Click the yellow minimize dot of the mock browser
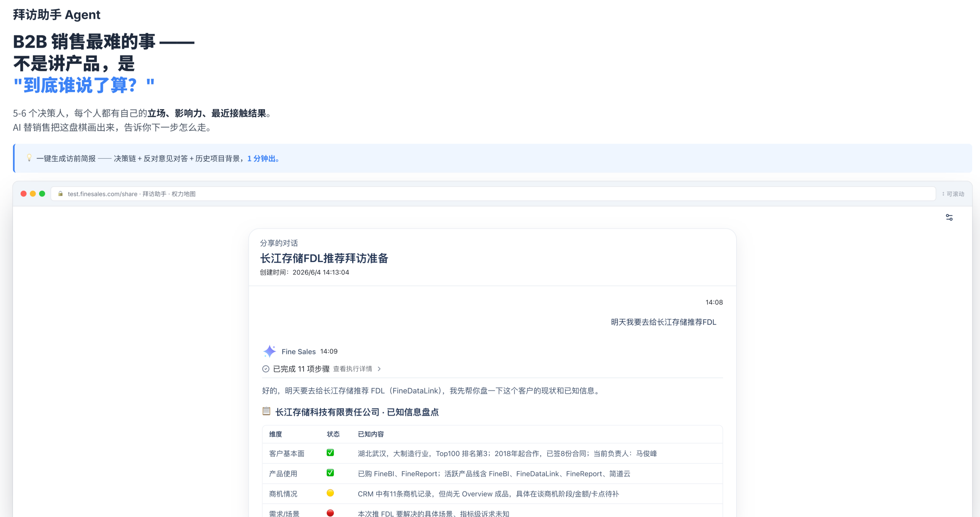This screenshot has height=517, width=980. (x=33, y=194)
